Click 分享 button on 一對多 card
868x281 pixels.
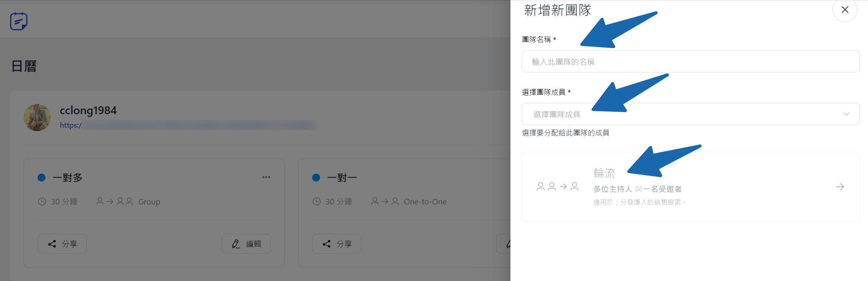(x=62, y=244)
